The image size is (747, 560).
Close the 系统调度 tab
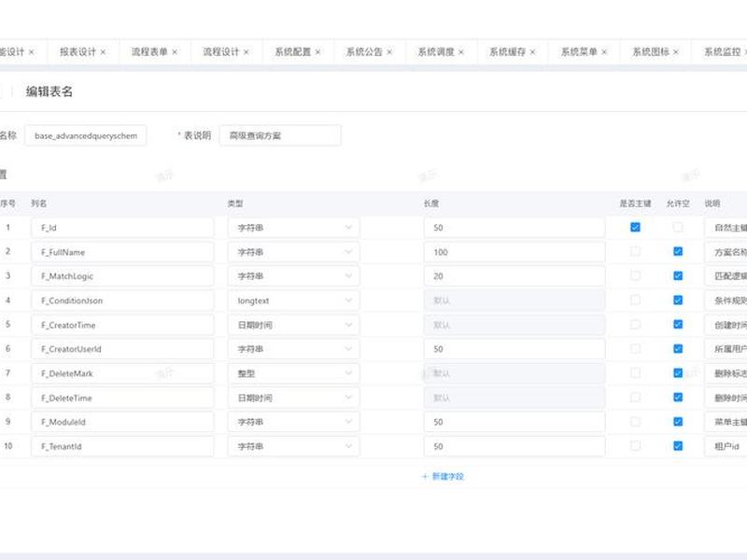pyautogui.click(x=460, y=52)
